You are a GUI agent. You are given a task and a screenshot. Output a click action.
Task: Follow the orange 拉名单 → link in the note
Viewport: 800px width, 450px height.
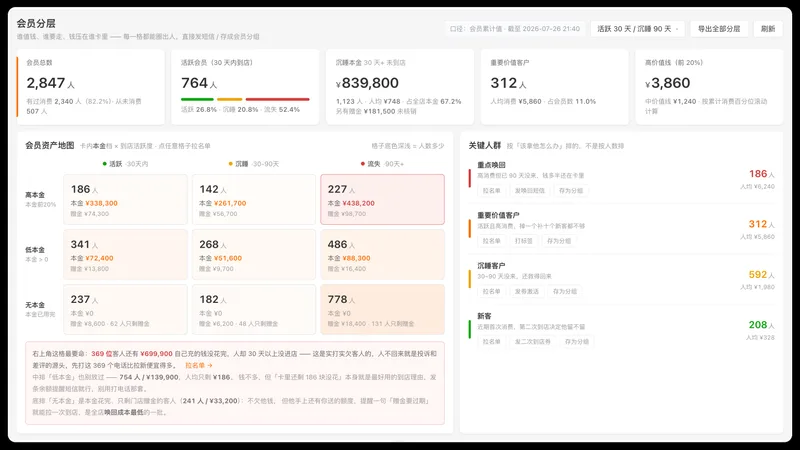click(198, 365)
